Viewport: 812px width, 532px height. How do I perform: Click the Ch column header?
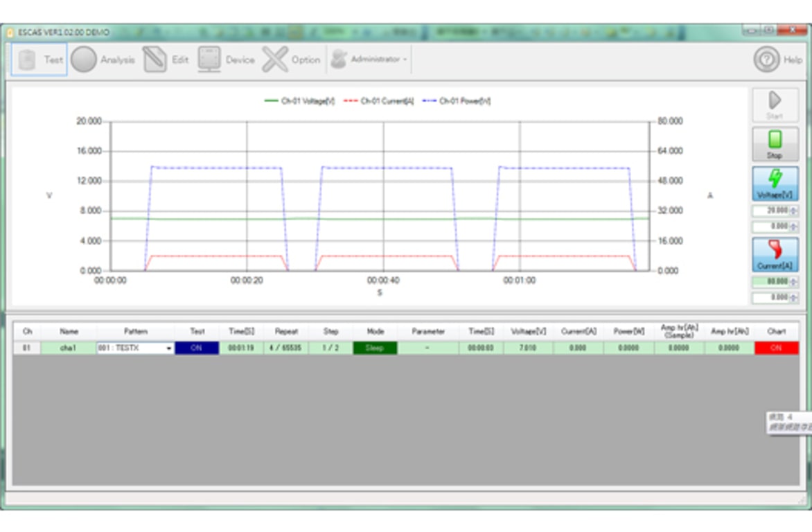28,332
